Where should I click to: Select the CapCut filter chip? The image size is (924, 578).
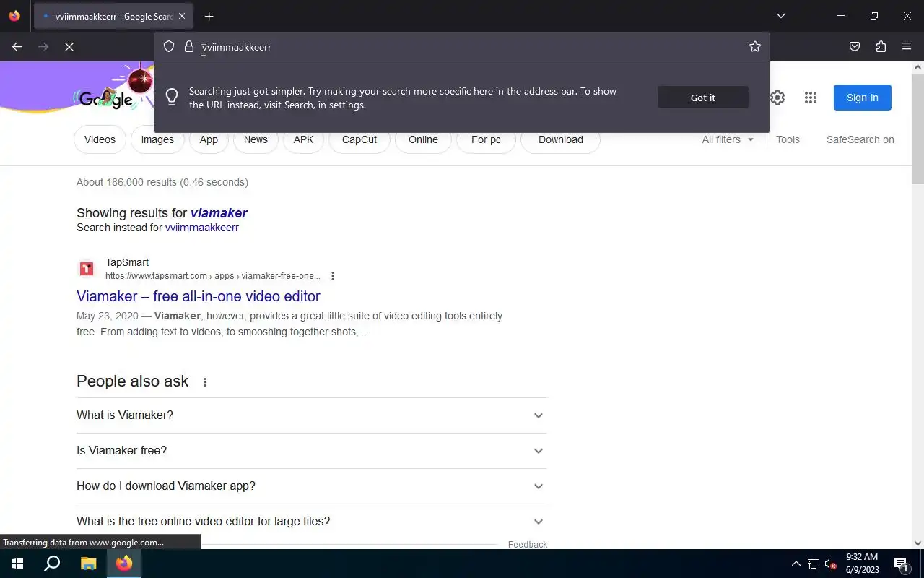(x=359, y=139)
